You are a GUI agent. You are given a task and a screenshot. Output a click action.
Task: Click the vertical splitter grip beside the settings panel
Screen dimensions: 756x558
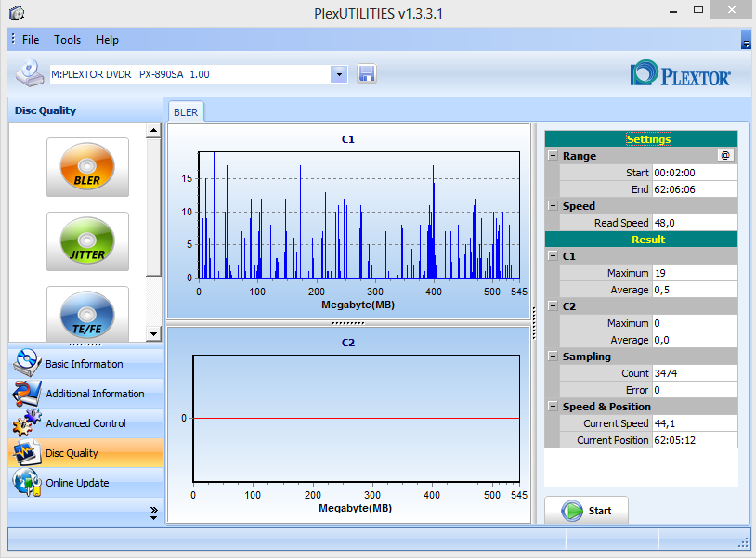pos(534,323)
